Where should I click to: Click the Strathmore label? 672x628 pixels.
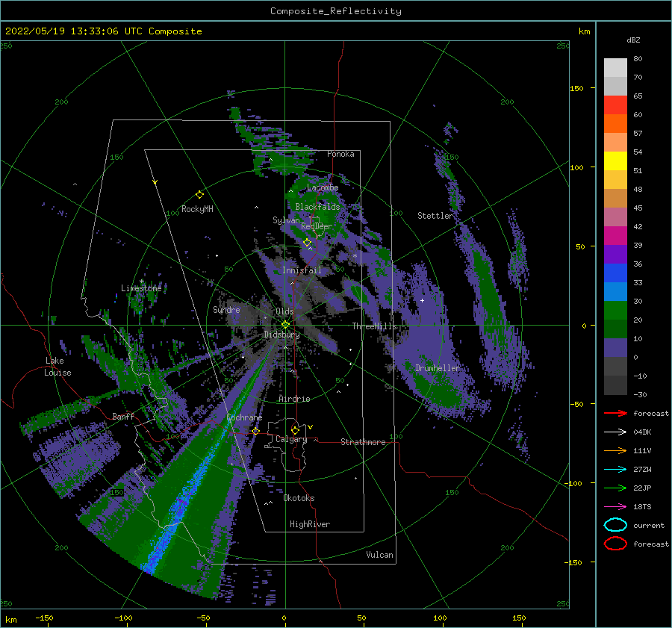(363, 442)
